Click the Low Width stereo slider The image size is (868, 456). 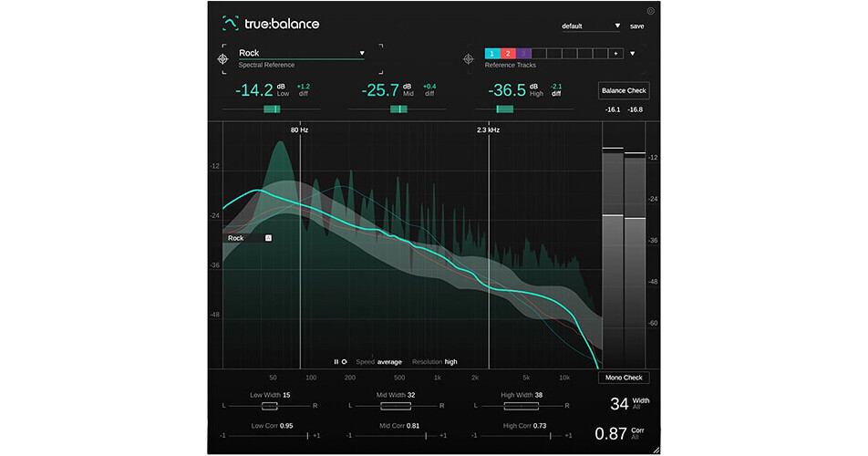(x=270, y=406)
